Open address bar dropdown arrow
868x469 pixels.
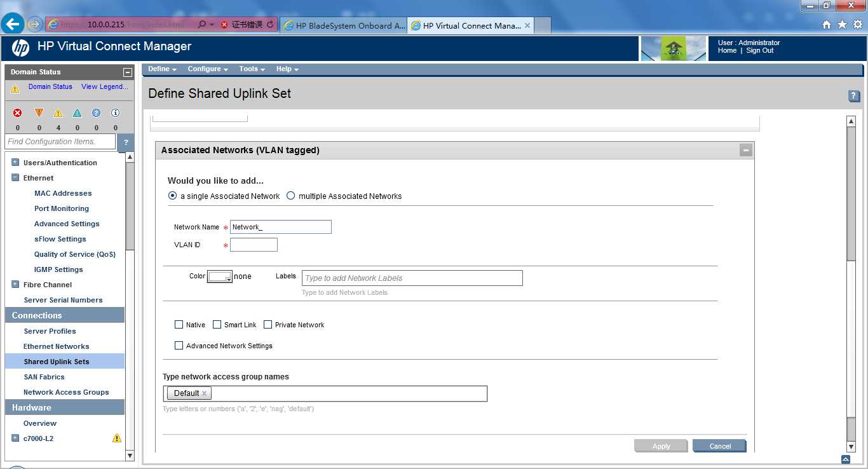(212, 25)
